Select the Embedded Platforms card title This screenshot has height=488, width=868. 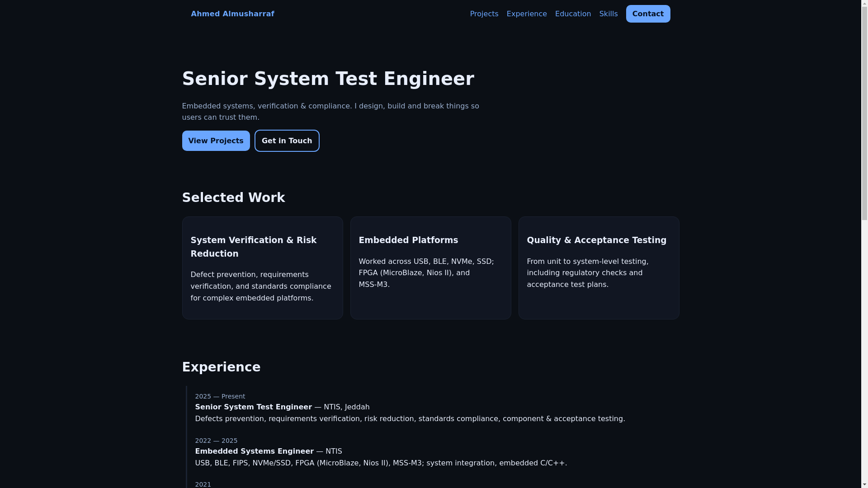click(x=408, y=240)
